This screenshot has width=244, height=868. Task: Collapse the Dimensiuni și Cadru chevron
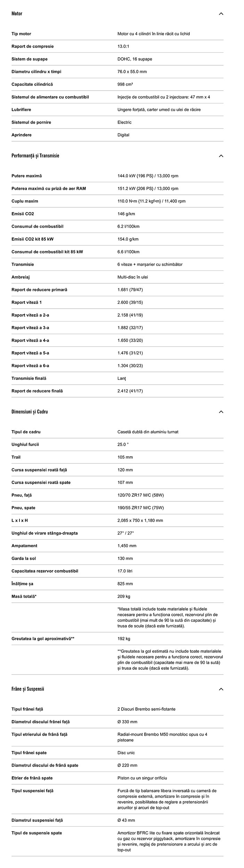(221, 412)
